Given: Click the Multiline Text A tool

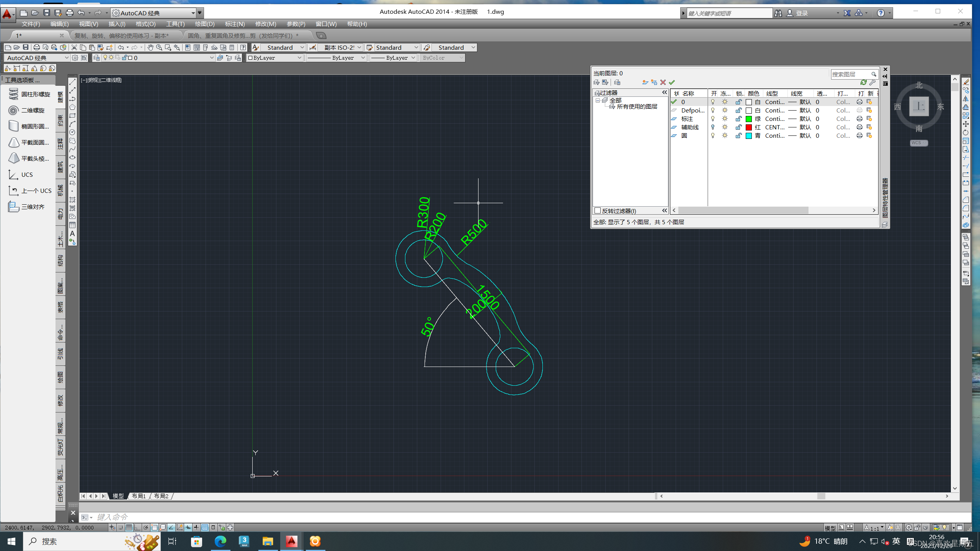Looking at the screenshot, I should pyautogui.click(x=72, y=233).
